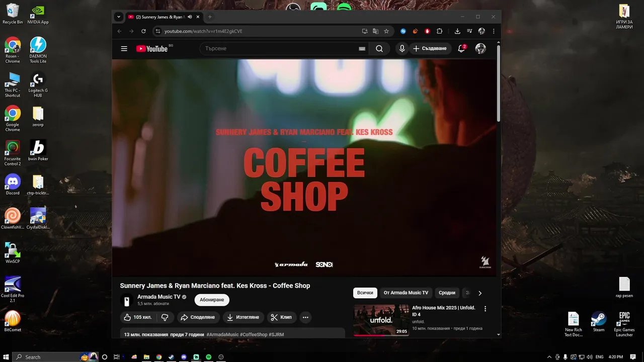Click the Chrome address bar URL

point(203,31)
